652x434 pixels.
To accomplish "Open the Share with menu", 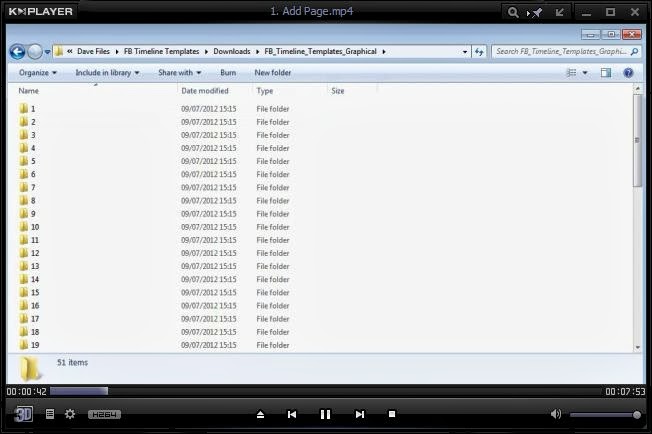I will [x=180, y=73].
